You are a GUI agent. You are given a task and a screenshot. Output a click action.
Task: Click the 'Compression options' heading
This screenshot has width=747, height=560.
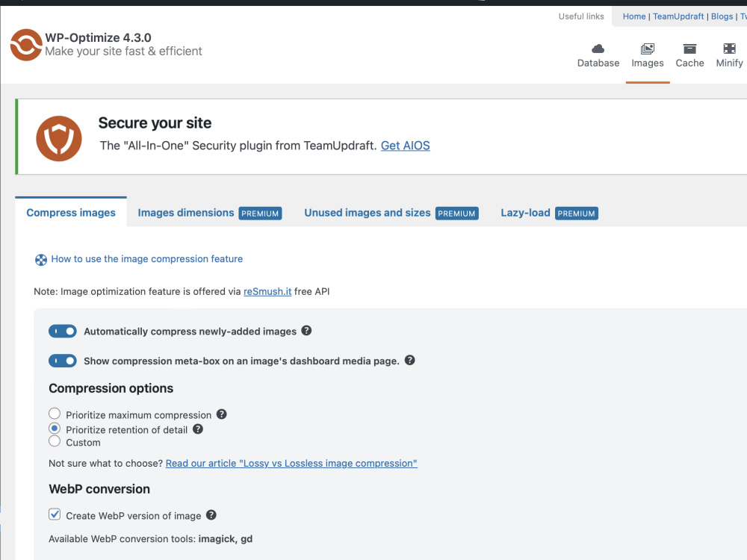pyautogui.click(x=111, y=388)
